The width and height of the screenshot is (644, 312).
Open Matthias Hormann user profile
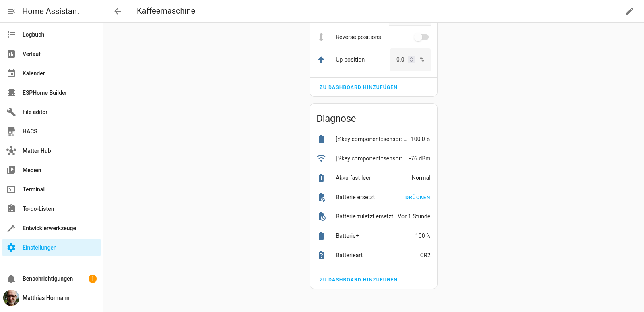pyautogui.click(x=46, y=298)
